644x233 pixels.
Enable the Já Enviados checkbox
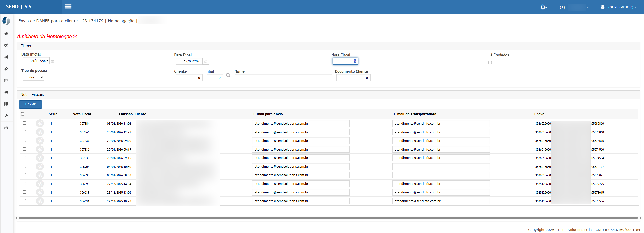490,63
